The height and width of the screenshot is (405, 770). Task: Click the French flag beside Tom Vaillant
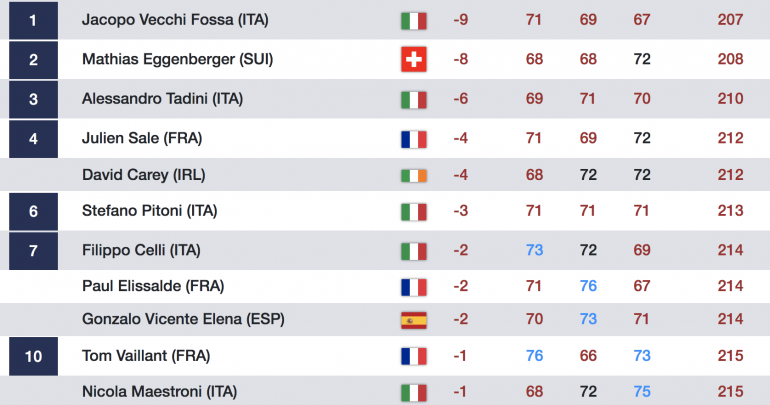(x=413, y=356)
